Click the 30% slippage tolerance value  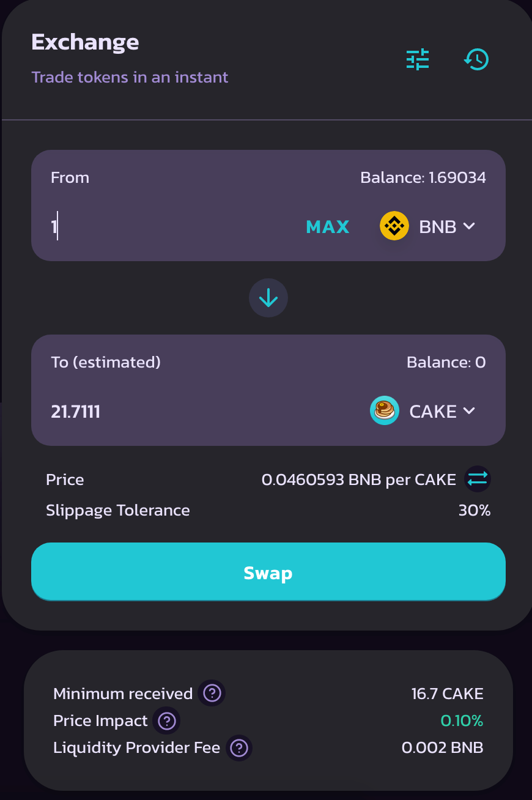tap(475, 510)
